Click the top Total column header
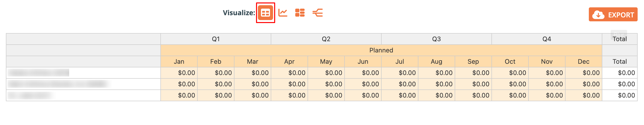Image resolution: width=644 pixels, height=125 pixels. 619,39
